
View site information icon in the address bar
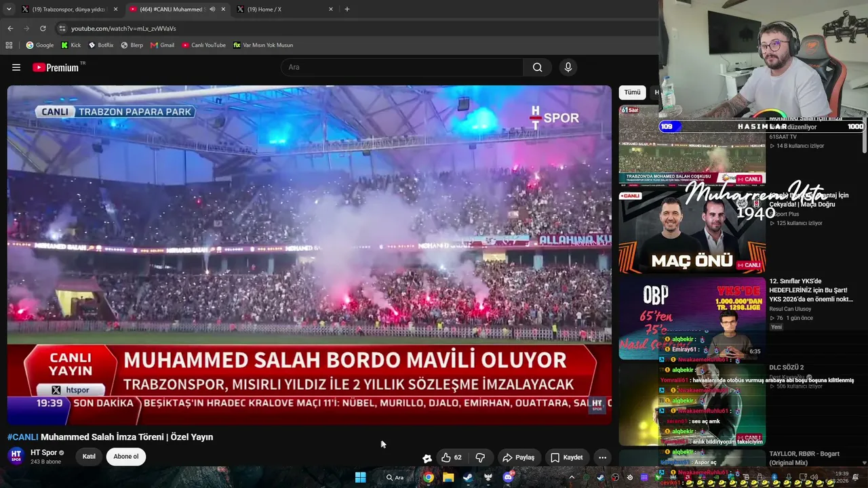tap(62, 28)
